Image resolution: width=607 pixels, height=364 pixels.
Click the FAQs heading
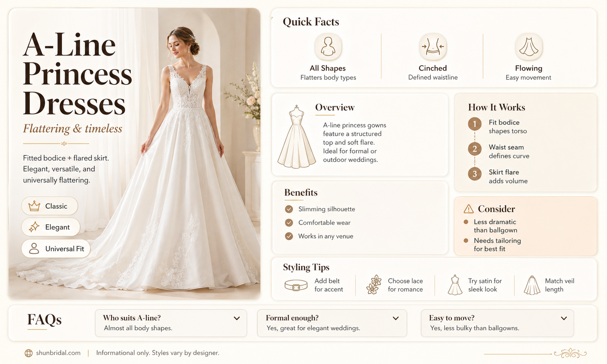pos(44,320)
